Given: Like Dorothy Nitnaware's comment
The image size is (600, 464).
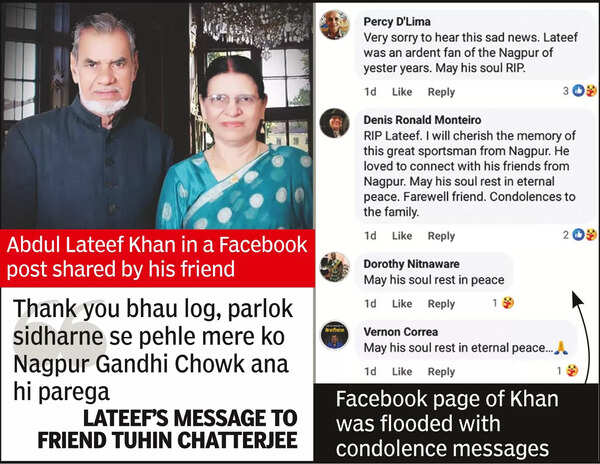Looking at the screenshot, I should click(402, 304).
